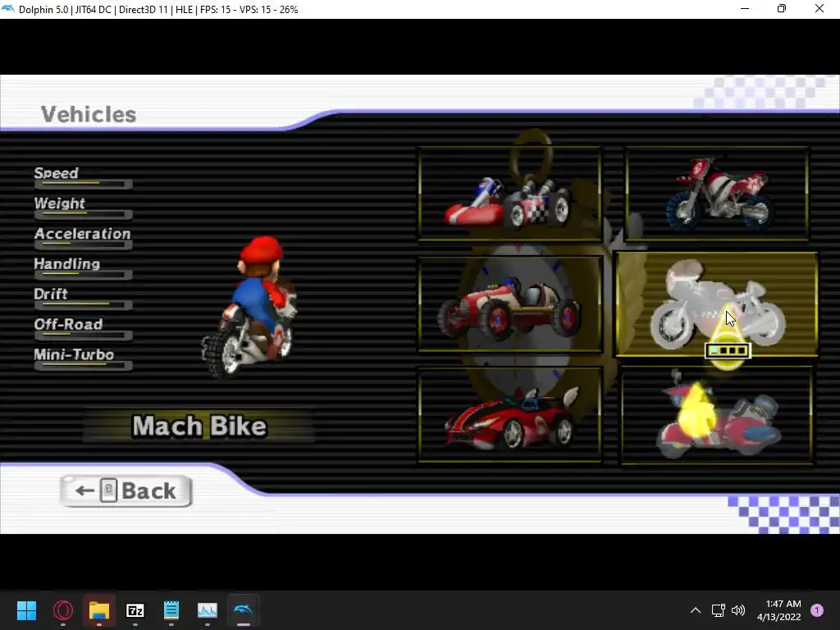This screenshot has height=630, width=840.
Task: Minimize the Dolphin window
Action: pyautogui.click(x=745, y=9)
